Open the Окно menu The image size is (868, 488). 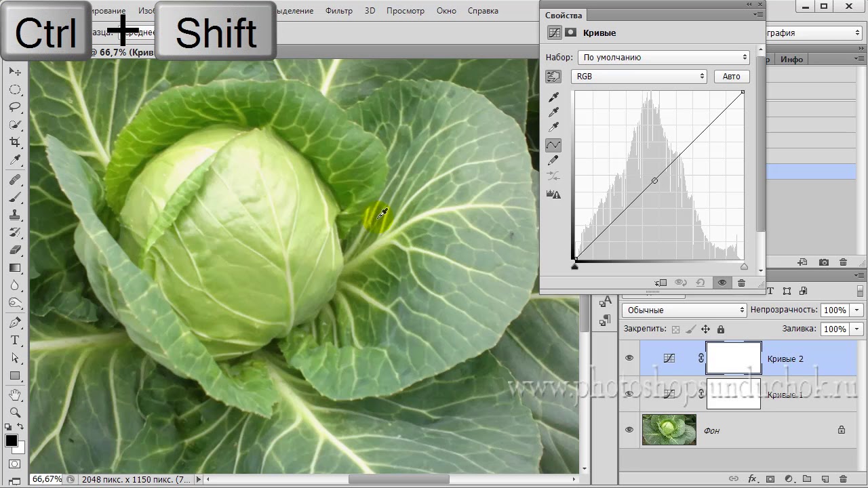click(446, 11)
